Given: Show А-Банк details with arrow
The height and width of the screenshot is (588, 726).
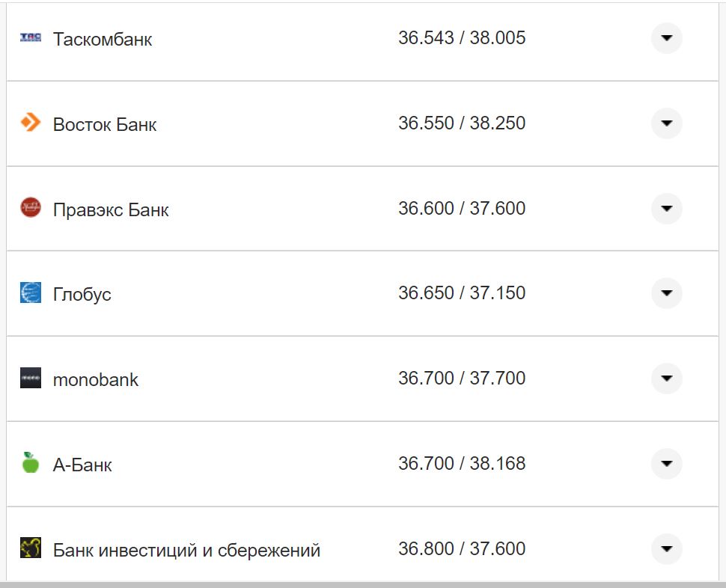Looking at the screenshot, I should (x=666, y=464).
